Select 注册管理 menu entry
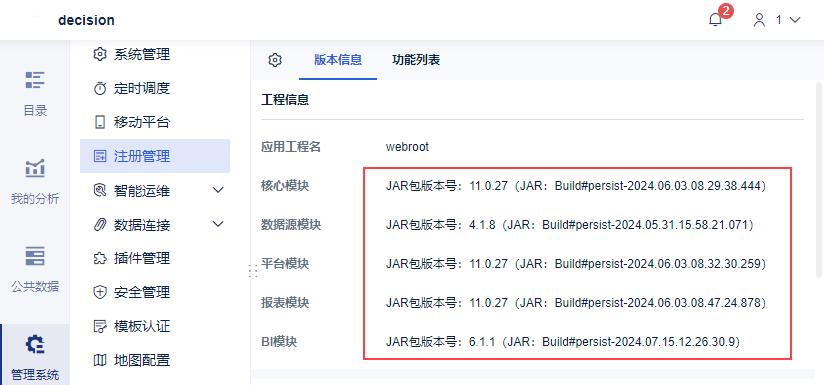Viewport: 824px width, 385px height. 155,156
